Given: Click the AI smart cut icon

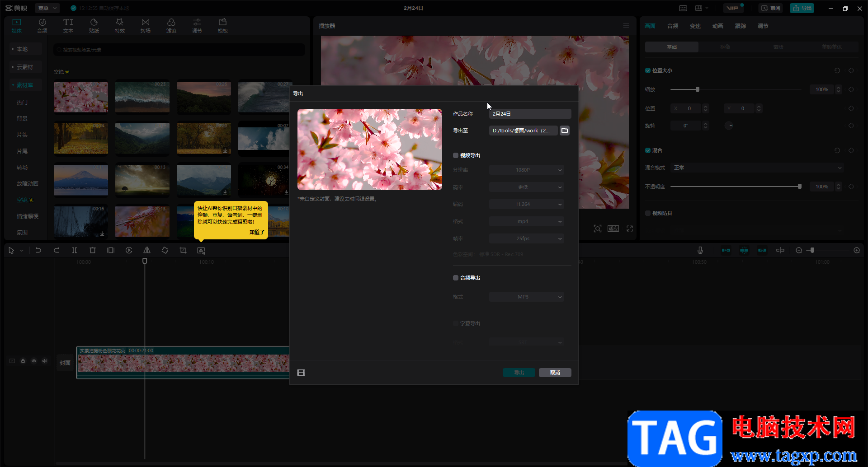Looking at the screenshot, I should pos(201,250).
